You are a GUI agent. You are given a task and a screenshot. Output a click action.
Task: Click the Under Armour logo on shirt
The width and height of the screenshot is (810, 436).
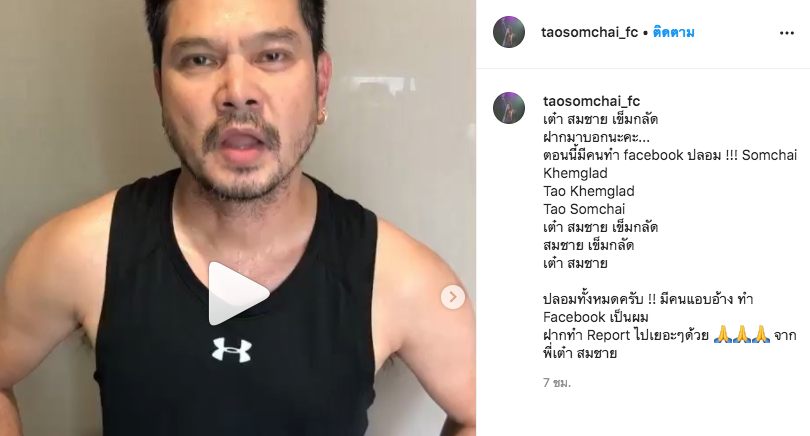tap(232, 349)
